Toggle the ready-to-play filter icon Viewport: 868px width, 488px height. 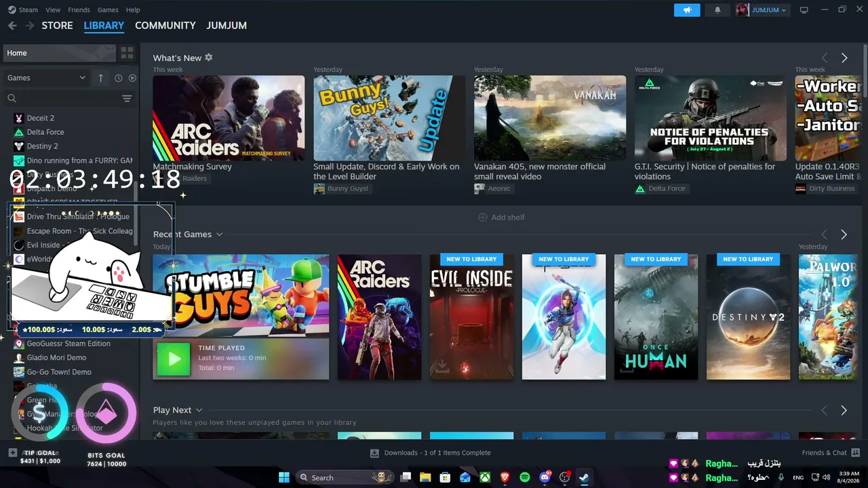(x=132, y=78)
